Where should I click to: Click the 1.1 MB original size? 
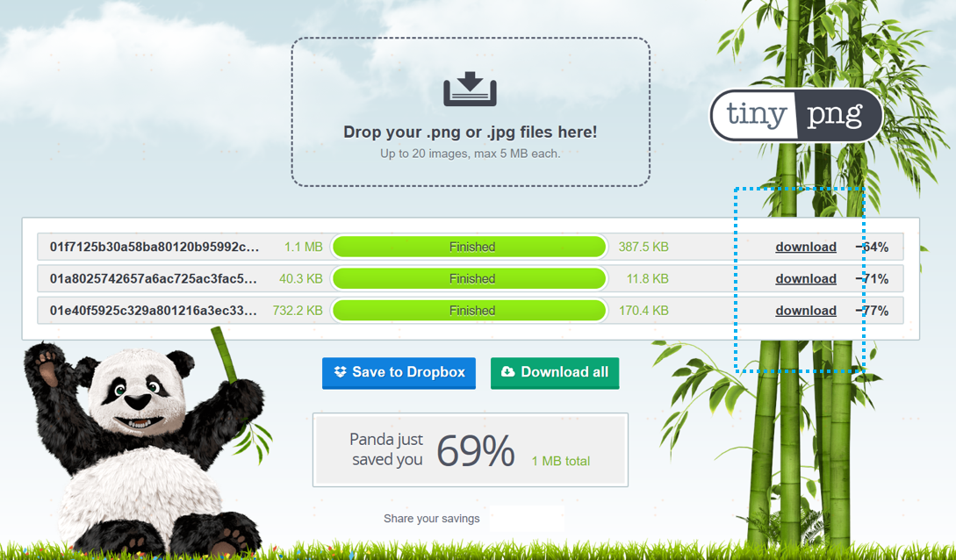coord(303,247)
